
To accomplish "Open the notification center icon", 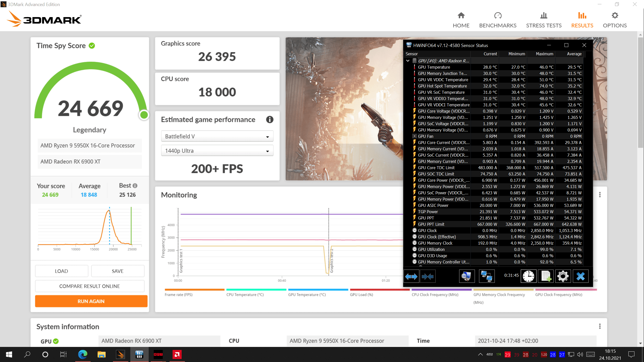I will click(631, 354).
